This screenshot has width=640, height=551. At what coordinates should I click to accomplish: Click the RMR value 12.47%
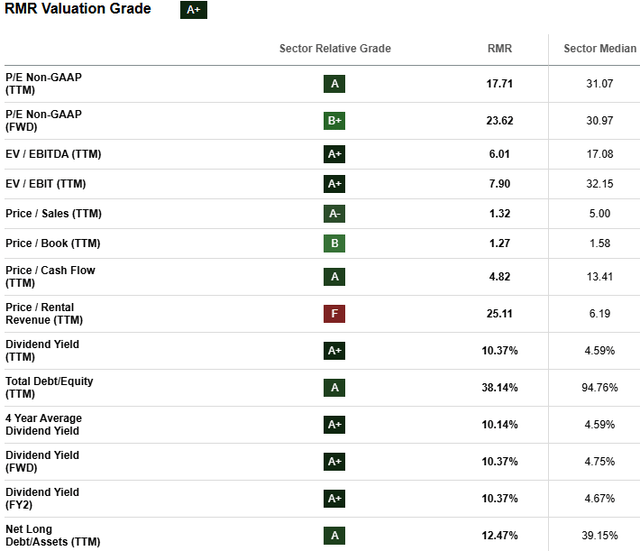500,535
